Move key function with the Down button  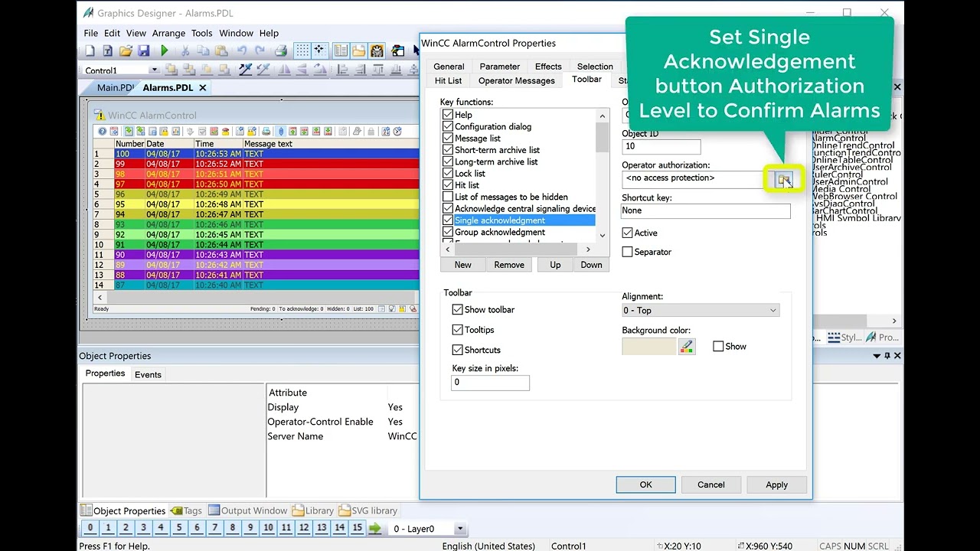click(591, 265)
